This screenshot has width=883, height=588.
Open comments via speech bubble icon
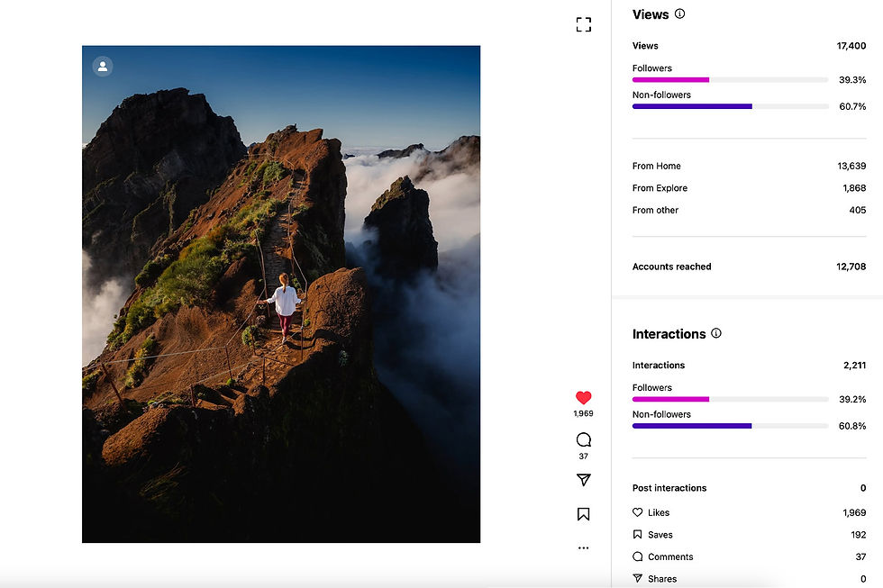tap(584, 439)
